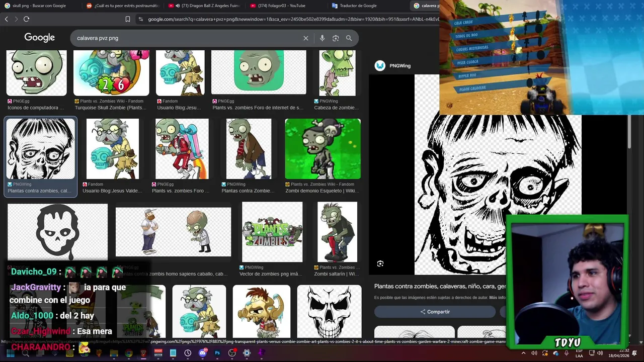Open 'Zombi demonio Esqueleto' thumbnail
The height and width of the screenshot is (362, 644).
click(323, 149)
